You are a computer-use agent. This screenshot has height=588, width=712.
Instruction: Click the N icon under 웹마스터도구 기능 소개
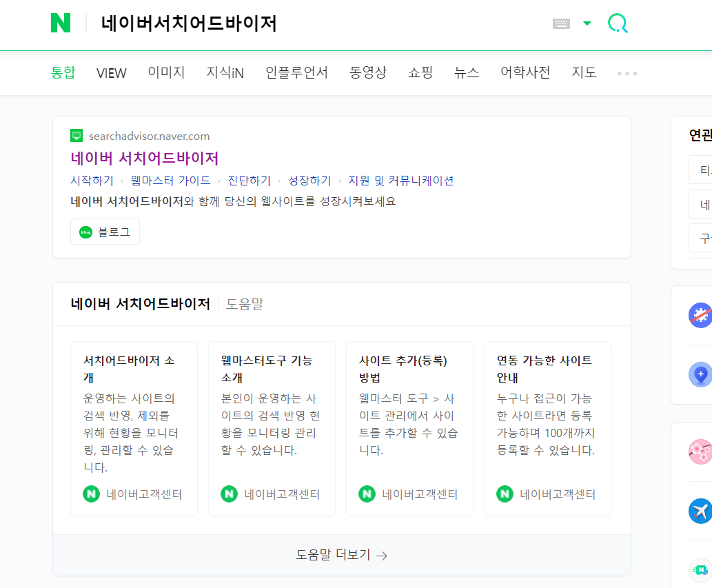(230, 494)
